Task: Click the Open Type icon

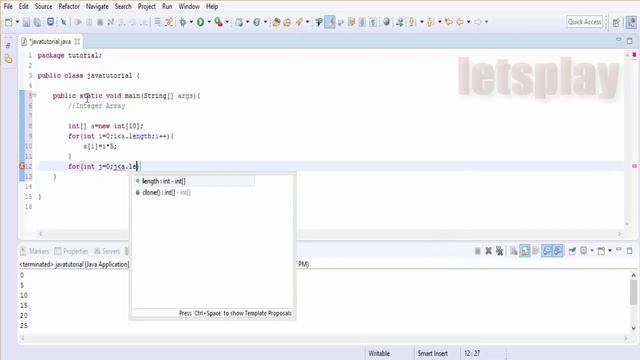Action: coord(276,22)
